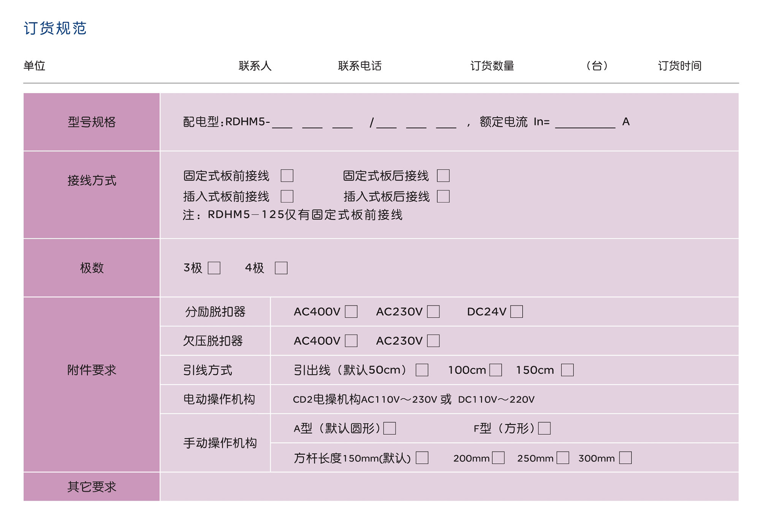Image resolution: width=760 pixels, height=532 pixels.
Task: Click the 联系电话 field label
Action: (x=359, y=66)
